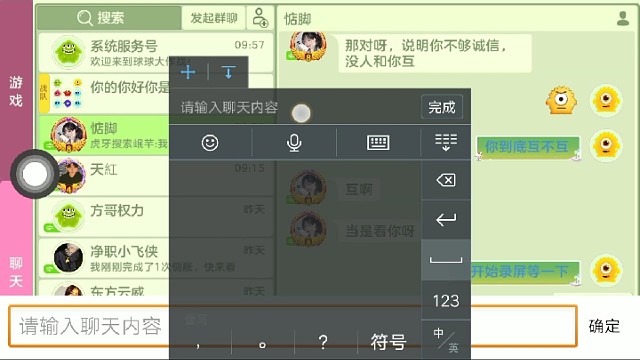Viewport: 640px width, 360px height.
Task: Tap the backspace delete key
Action: pos(446,180)
